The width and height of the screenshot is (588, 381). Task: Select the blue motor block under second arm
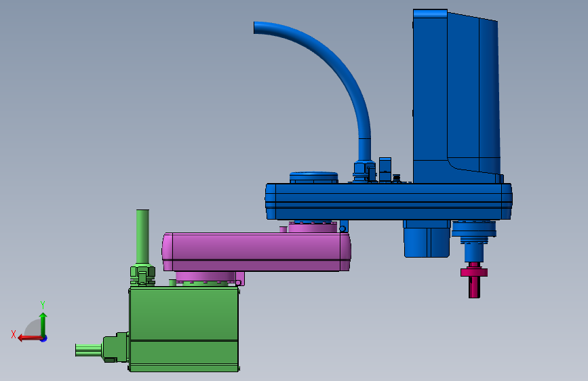coord(427,239)
